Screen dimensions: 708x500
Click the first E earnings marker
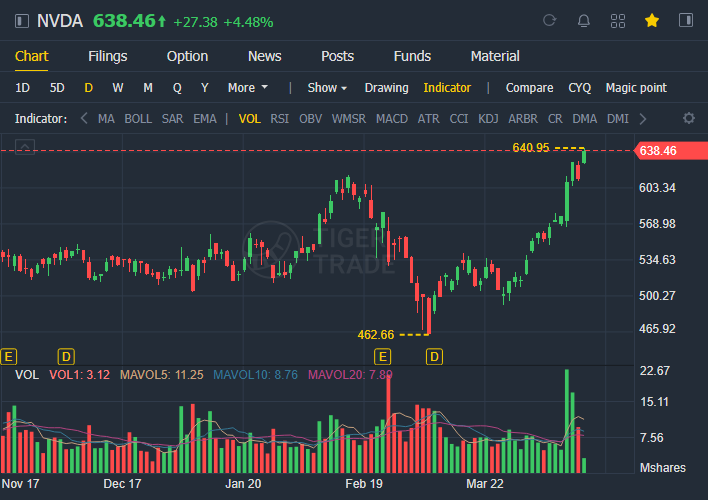[x=9, y=357]
